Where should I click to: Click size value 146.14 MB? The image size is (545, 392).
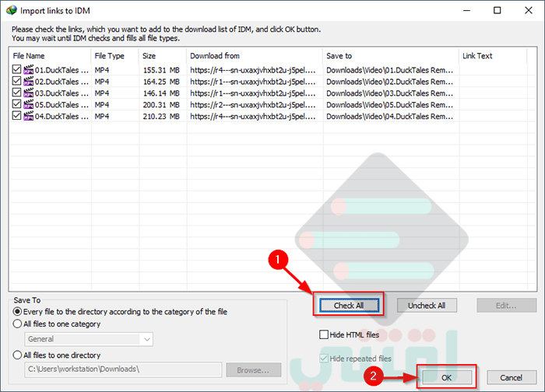click(x=161, y=93)
